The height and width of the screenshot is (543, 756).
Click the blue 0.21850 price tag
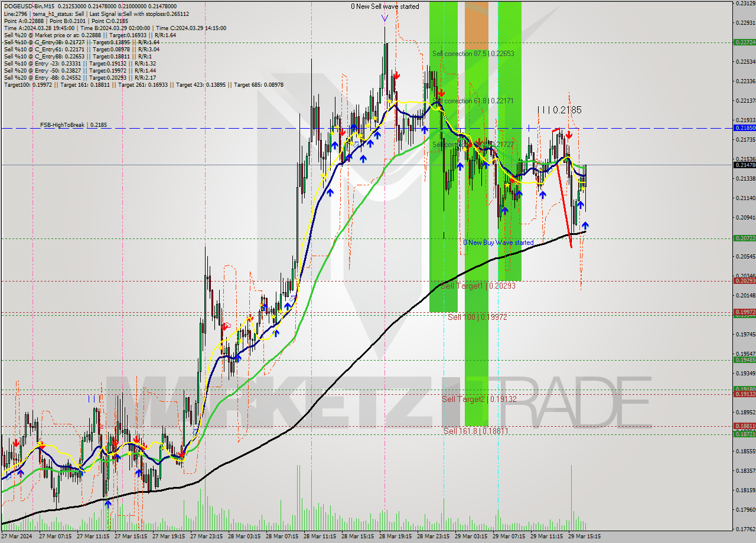[x=744, y=128]
